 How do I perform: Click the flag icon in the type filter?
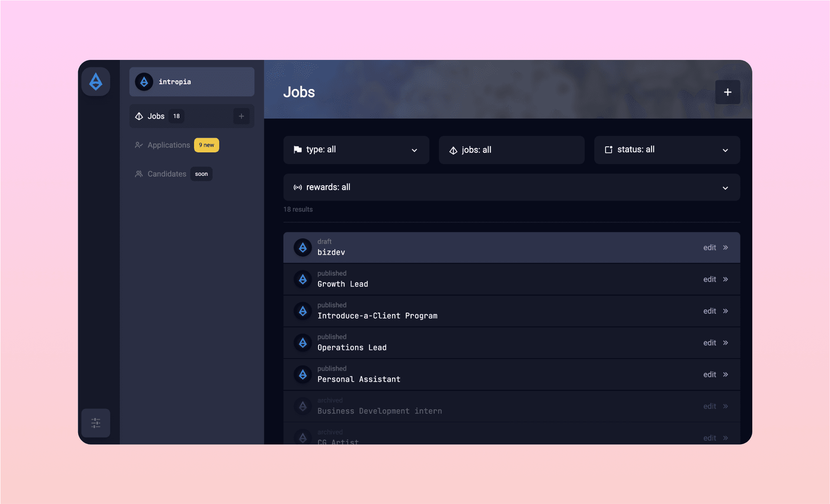(298, 150)
